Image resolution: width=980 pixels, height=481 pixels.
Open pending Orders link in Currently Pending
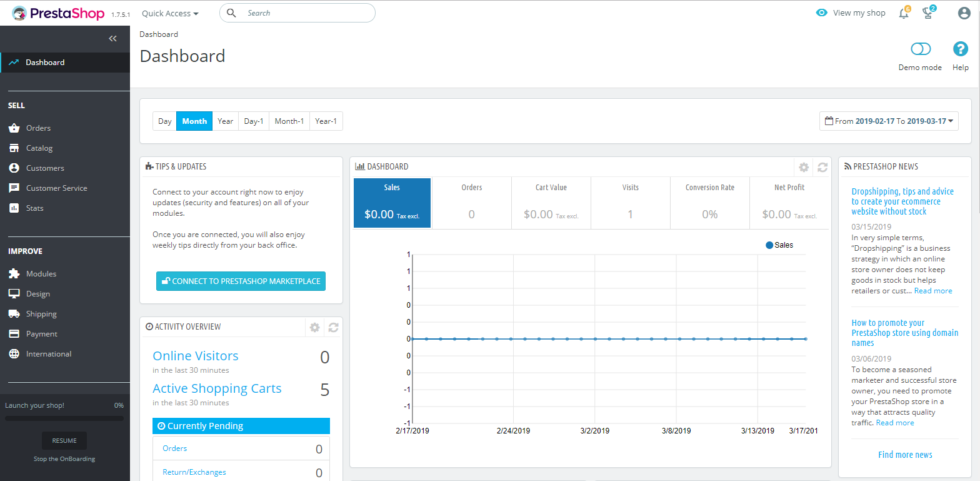click(x=174, y=448)
